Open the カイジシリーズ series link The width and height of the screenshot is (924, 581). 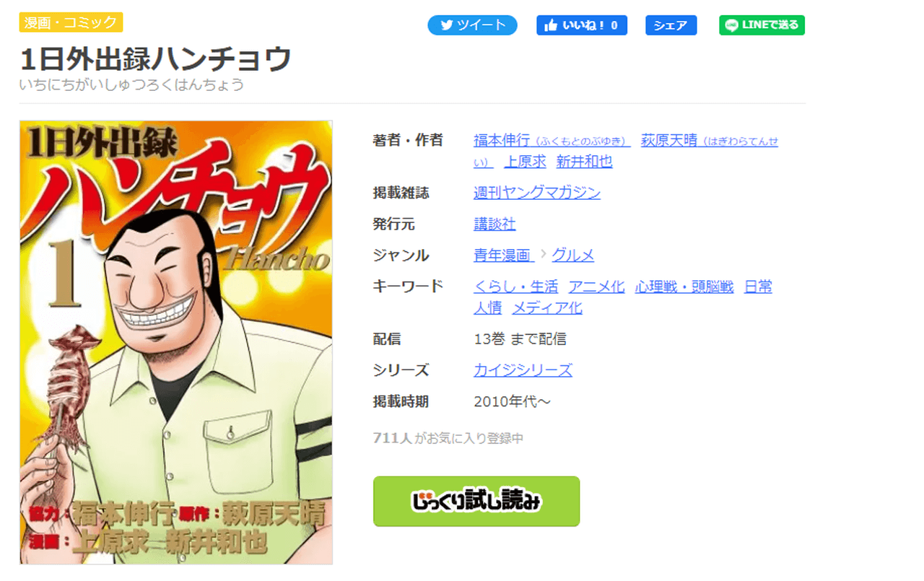click(x=523, y=370)
